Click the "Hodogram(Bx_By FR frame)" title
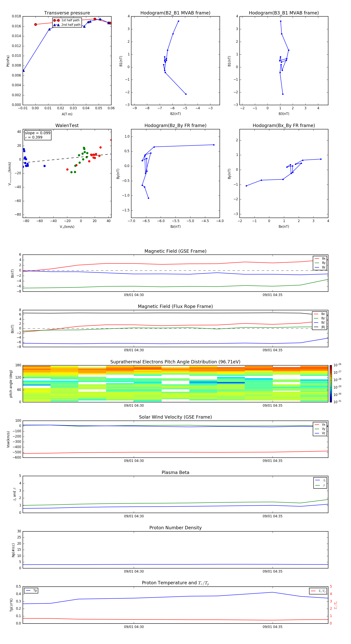The width and height of the screenshot is (351, 644). [284, 125]
